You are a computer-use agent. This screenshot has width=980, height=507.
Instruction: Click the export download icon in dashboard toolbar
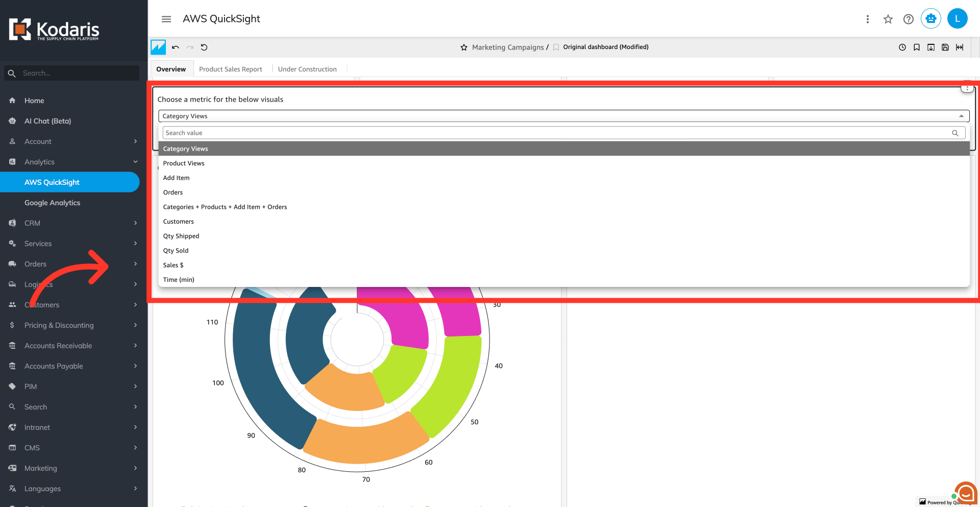coord(931,47)
